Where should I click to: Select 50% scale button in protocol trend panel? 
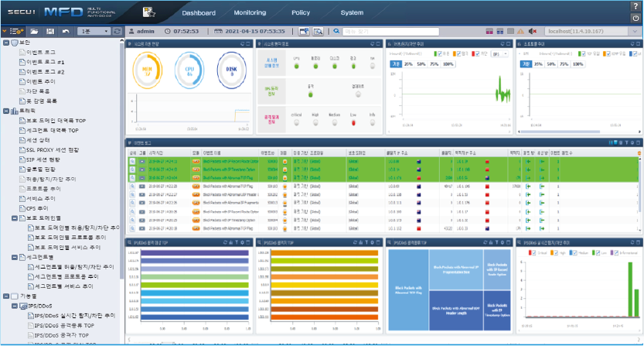coord(550,64)
